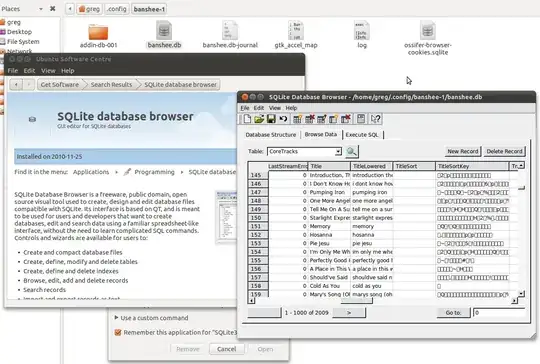Click the data table vertical scroll up arrow
Screen dimensions: 540x364
[521, 166]
